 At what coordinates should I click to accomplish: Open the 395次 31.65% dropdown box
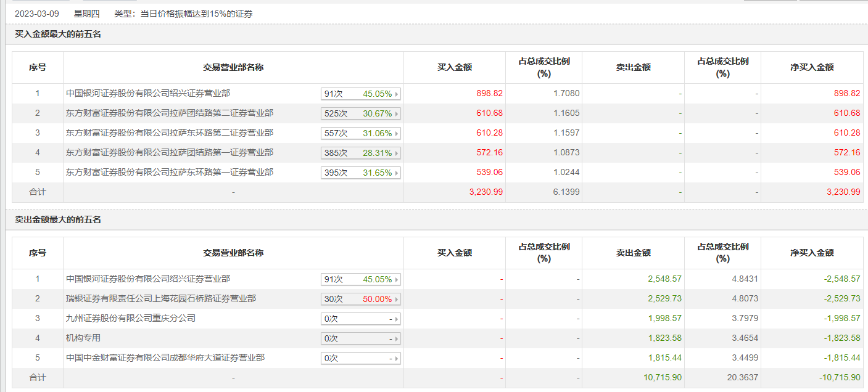(361, 173)
